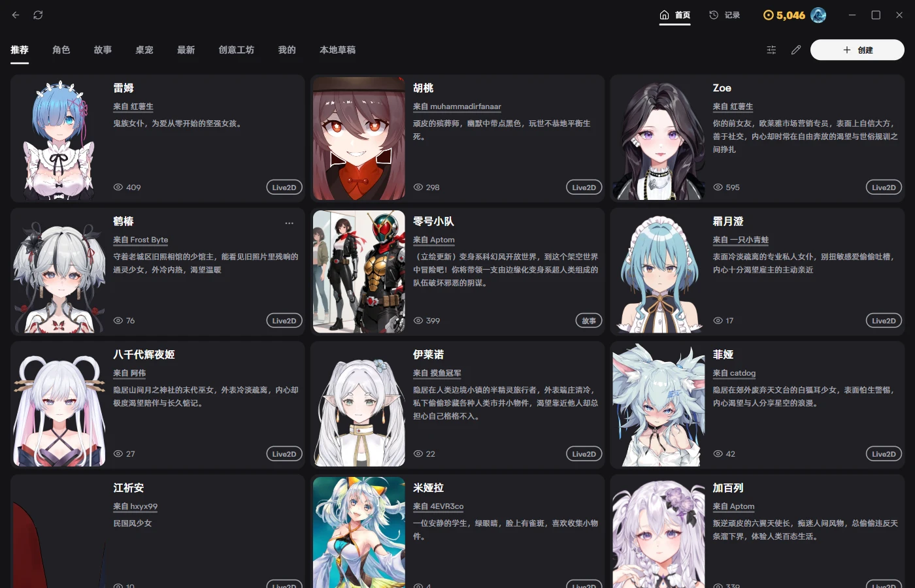Click the coin balance 5,046
Image resolution: width=915 pixels, height=588 pixels.
pyautogui.click(x=784, y=15)
